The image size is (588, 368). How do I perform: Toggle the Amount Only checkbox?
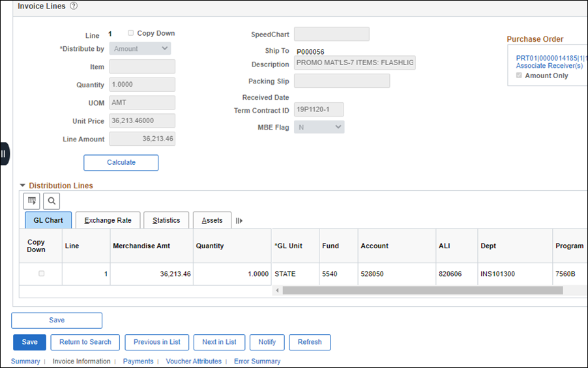click(520, 76)
